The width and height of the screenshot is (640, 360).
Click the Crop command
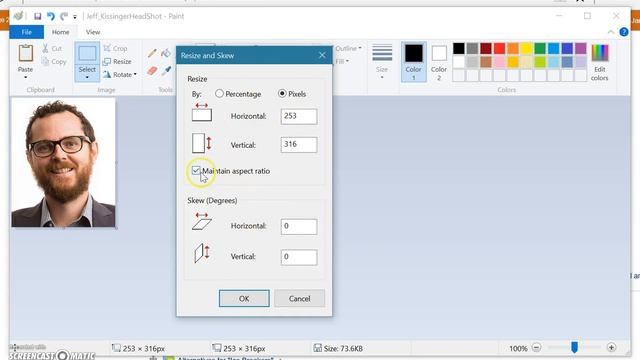click(116, 49)
